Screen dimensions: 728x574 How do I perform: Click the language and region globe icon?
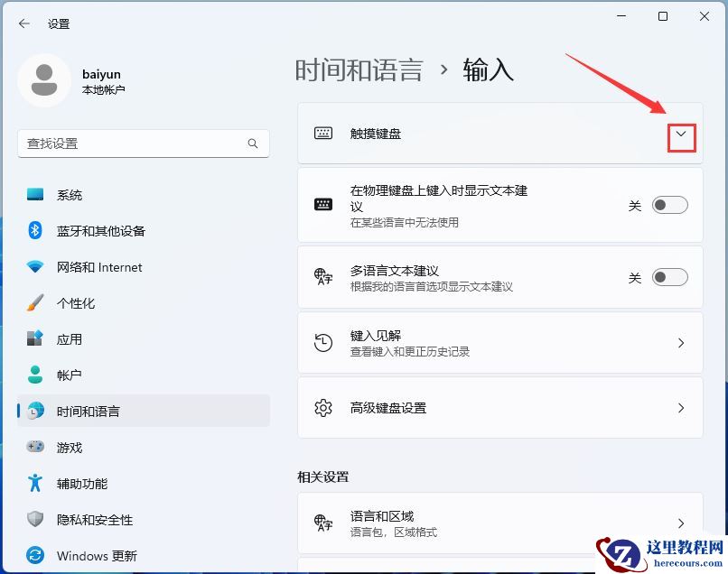tap(324, 523)
